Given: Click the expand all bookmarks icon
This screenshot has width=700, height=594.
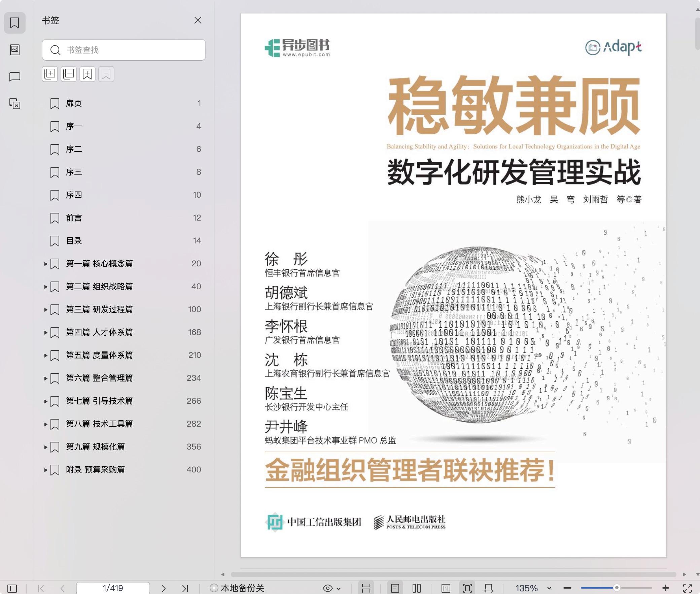Looking at the screenshot, I should click(x=50, y=74).
